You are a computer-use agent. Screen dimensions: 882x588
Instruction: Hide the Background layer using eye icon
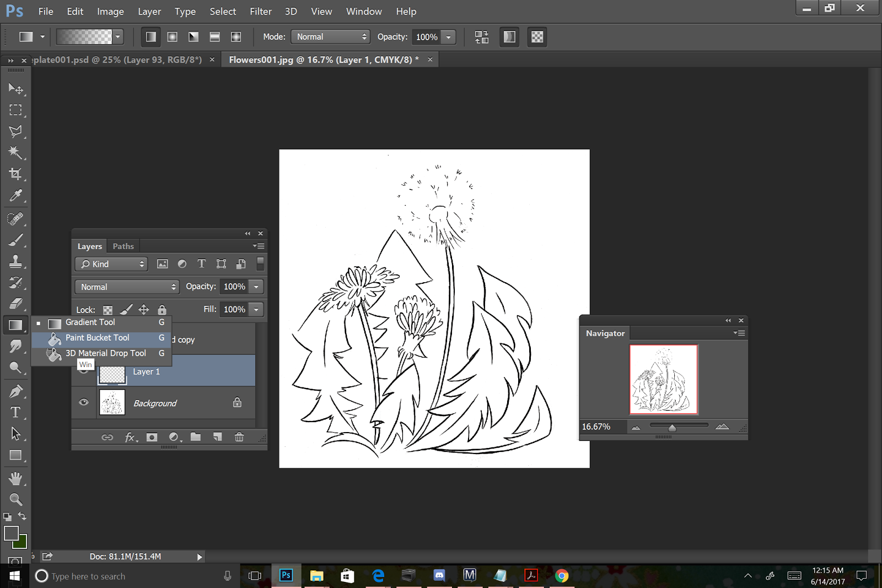(84, 403)
